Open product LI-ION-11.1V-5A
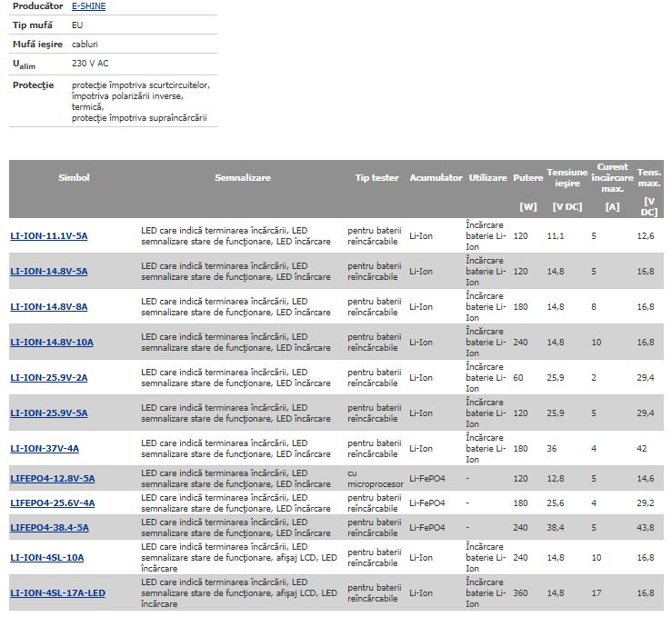 (49, 236)
